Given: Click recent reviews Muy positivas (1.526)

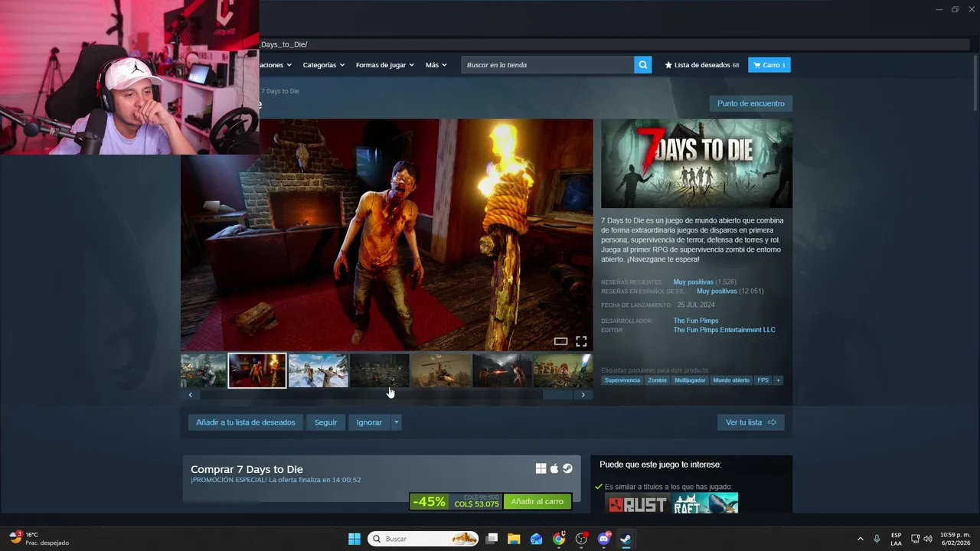Looking at the screenshot, I should pos(704,282).
